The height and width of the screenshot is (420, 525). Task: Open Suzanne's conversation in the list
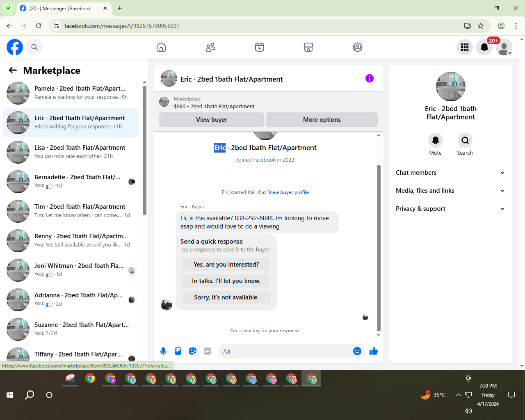point(71,329)
